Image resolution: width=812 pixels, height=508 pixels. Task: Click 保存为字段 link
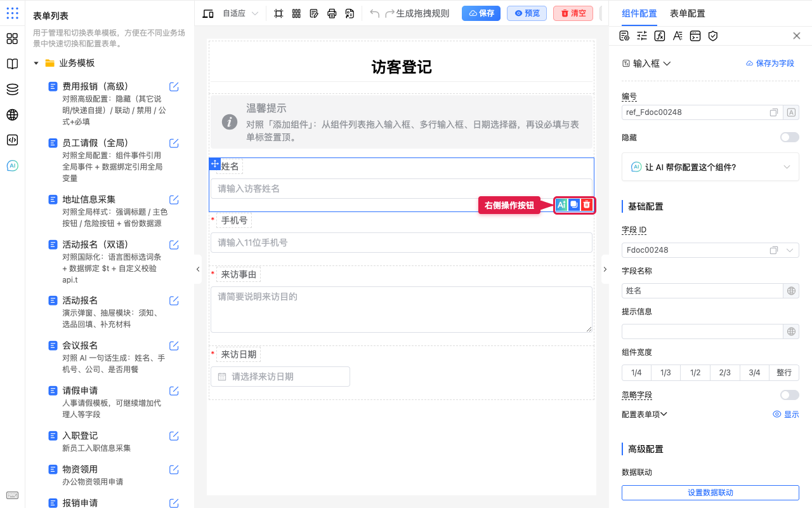tap(769, 63)
